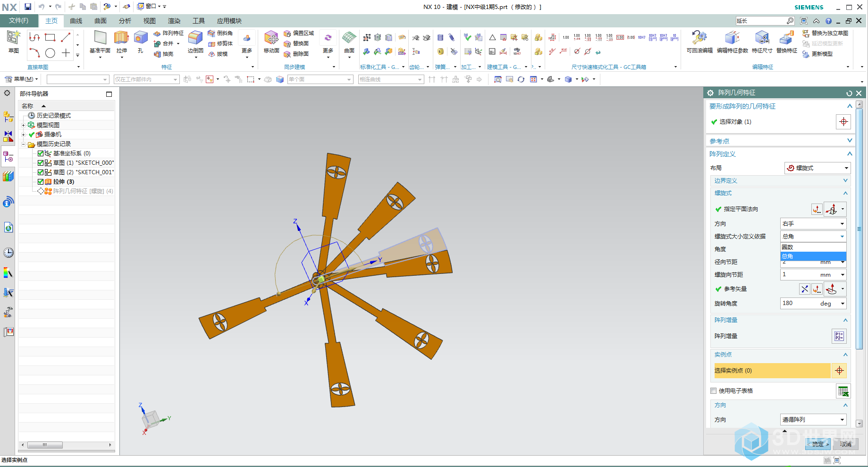The height and width of the screenshot is (467, 868).
Task: Click 更新模型 in the ribbon
Action: 817,54
